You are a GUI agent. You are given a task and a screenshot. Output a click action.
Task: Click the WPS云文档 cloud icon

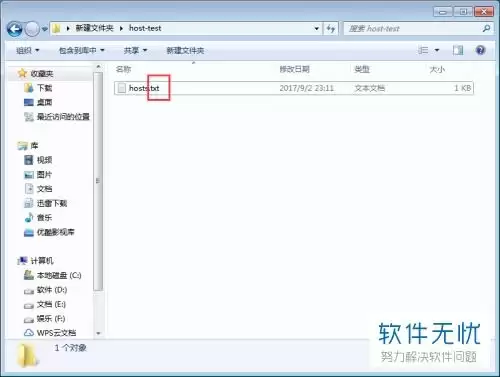coord(29,333)
